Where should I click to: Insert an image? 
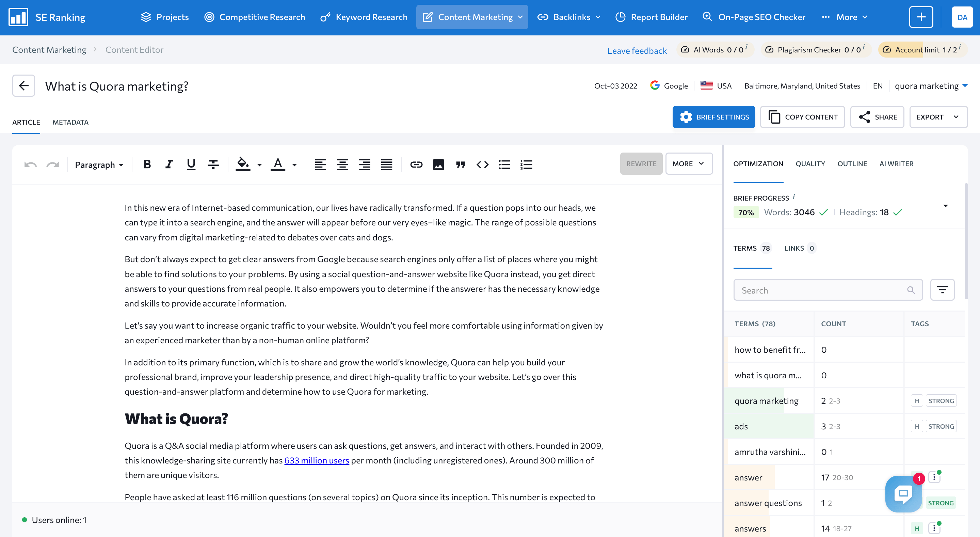pyautogui.click(x=438, y=164)
